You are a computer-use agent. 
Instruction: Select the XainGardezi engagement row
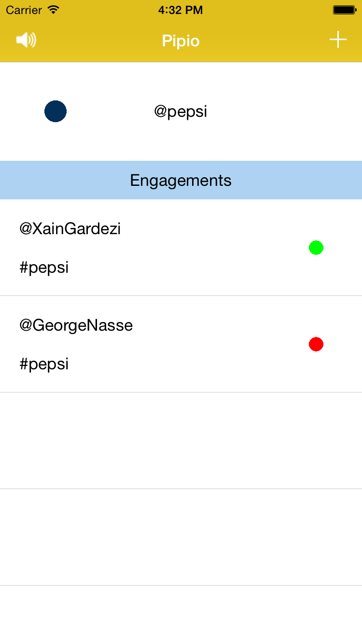pos(193,248)
